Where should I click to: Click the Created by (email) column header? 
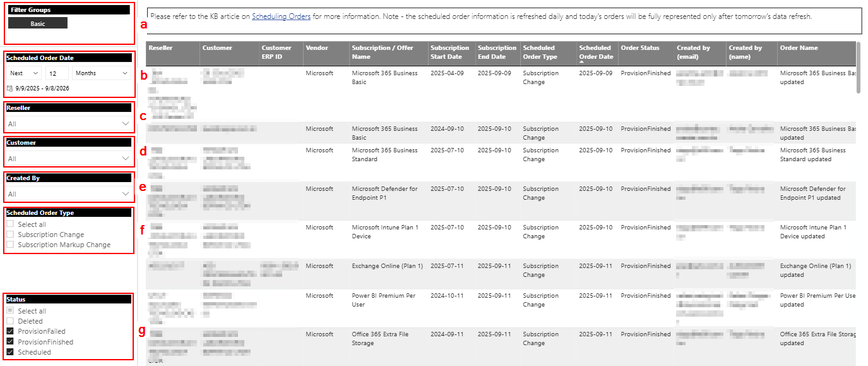tap(700, 54)
